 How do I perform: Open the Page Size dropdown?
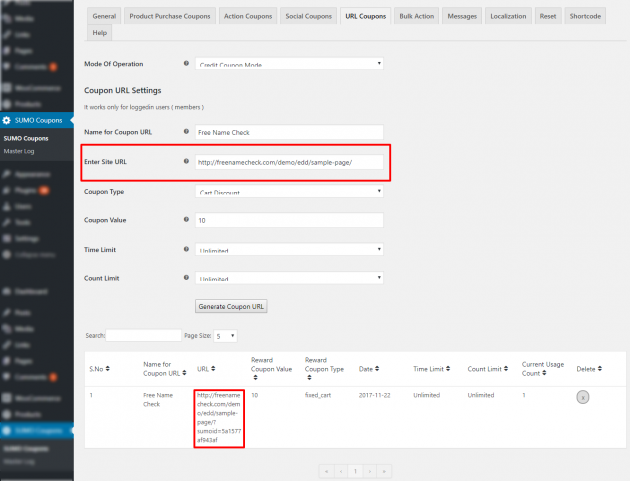point(225,336)
